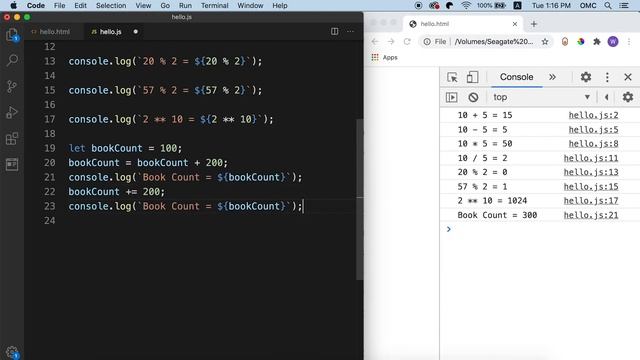Open a new Chrome tab

click(x=533, y=24)
